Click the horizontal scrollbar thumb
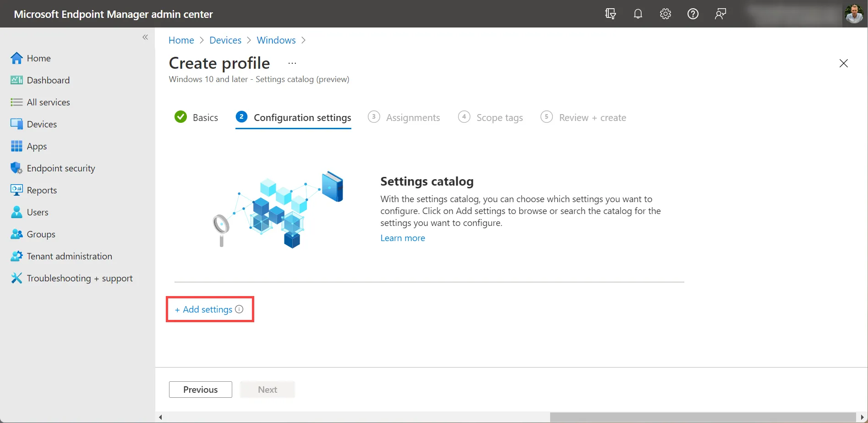 (703, 417)
